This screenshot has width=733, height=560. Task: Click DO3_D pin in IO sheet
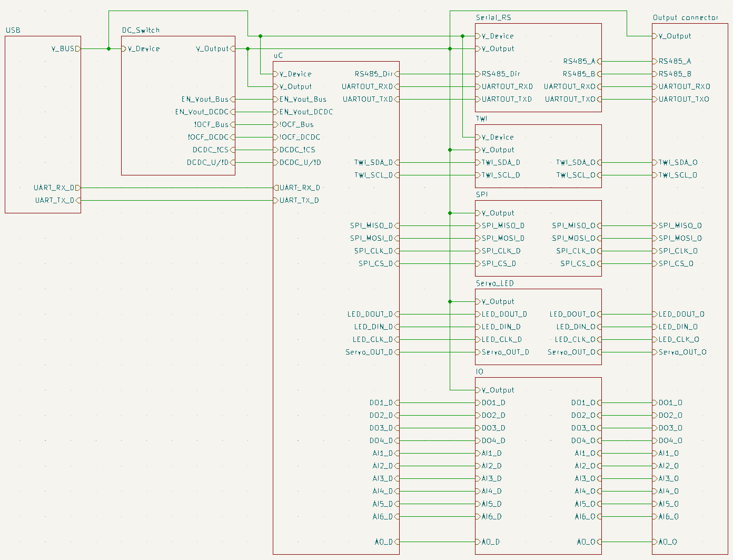(491, 428)
